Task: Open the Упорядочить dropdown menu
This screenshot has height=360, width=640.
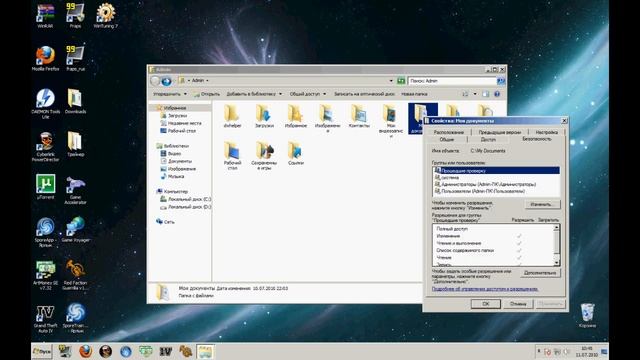Action: pyautogui.click(x=170, y=94)
